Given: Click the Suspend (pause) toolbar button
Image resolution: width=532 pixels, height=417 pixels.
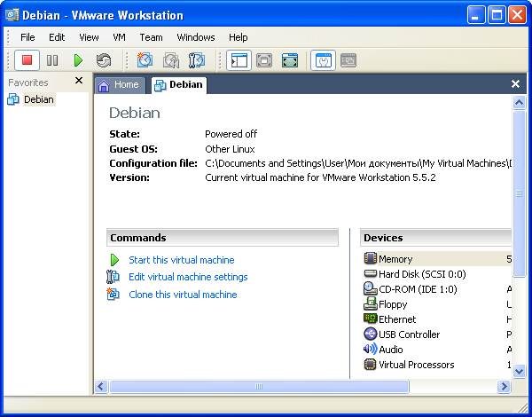Looking at the screenshot, I should [52, 60].
